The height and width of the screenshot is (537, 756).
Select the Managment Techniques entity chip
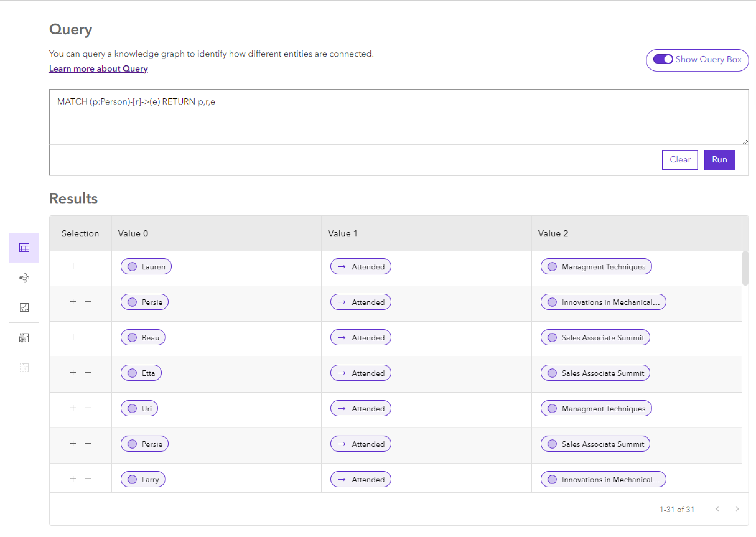coord(595,267)
